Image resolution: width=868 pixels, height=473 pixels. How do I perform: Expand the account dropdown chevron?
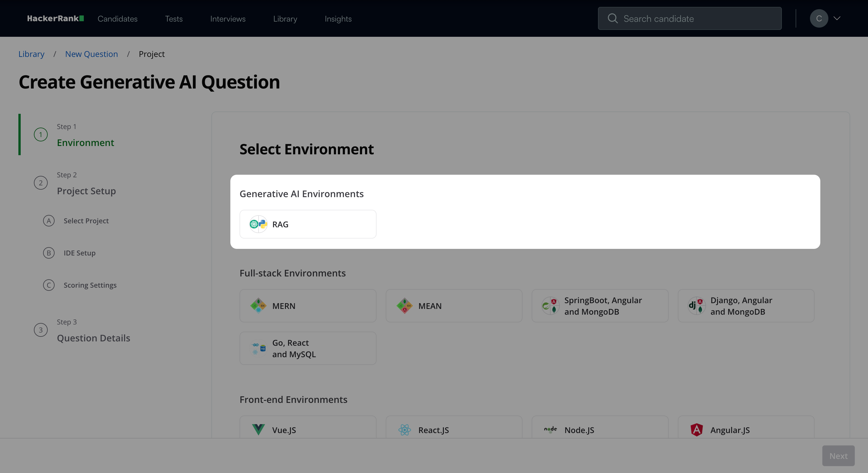[837, 19]
